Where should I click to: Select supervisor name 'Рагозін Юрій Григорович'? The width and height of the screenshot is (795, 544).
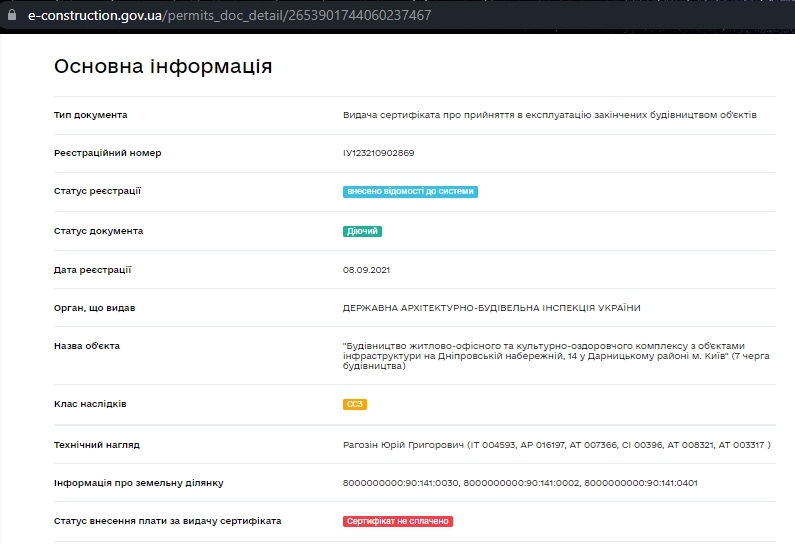coord(403,445)
